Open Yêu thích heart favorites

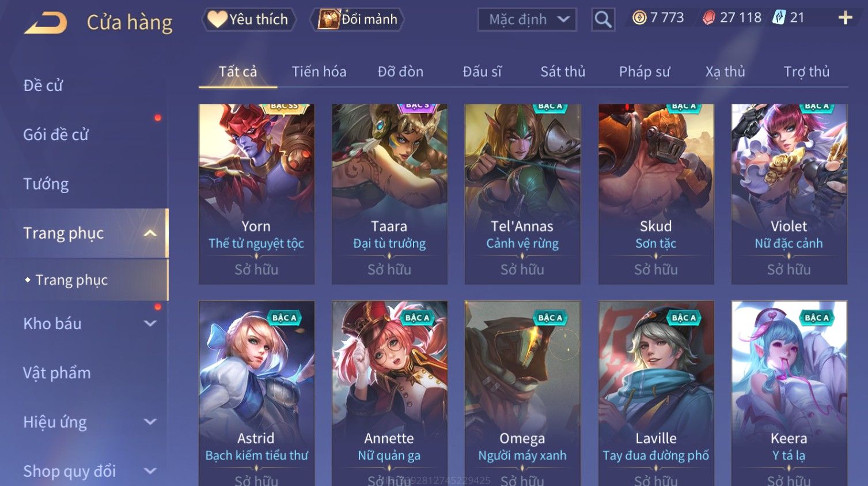coord(248,20)
